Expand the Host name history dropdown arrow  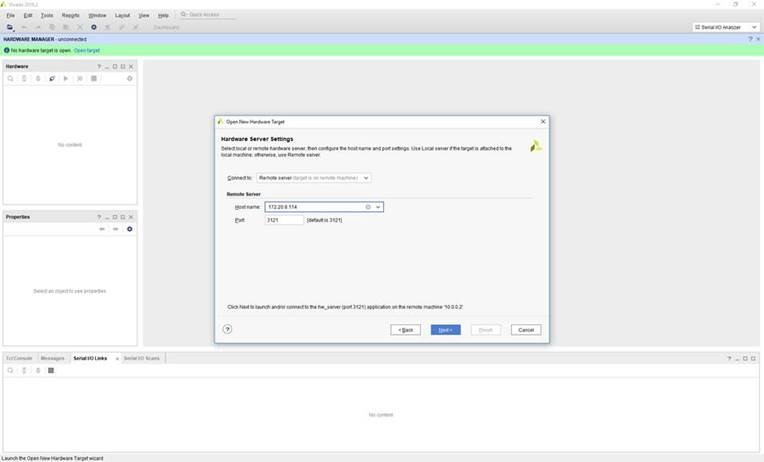[378, 207]
